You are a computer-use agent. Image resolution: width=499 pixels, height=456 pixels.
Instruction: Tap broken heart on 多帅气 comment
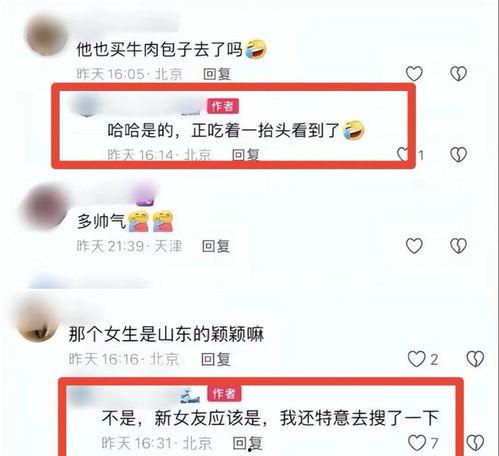click(458, 246)
